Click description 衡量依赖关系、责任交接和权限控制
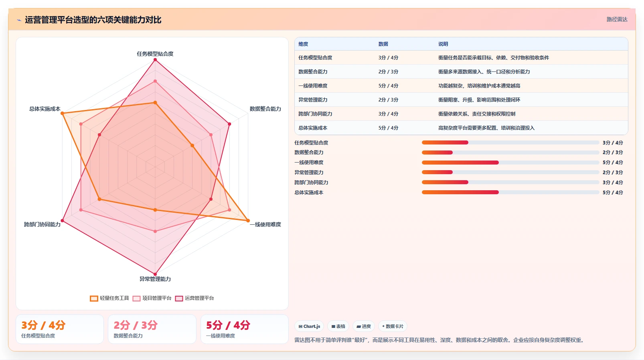 pyautogui.click(x=477, y=114)
